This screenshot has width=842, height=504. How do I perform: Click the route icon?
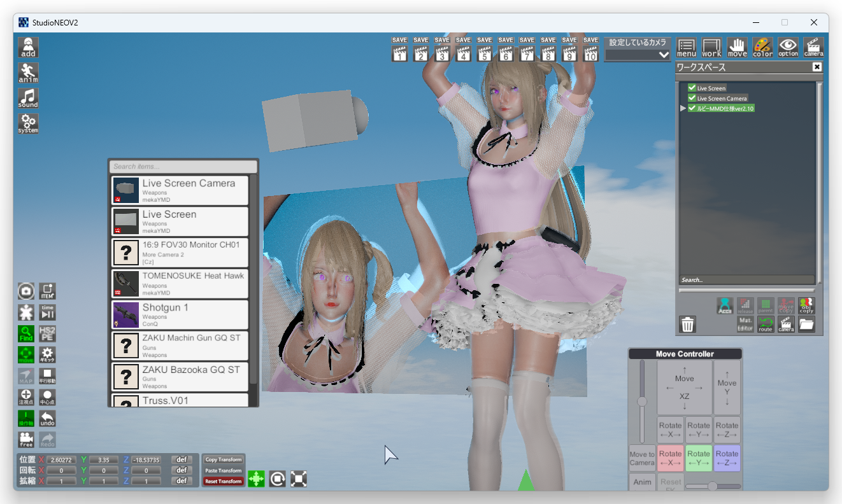766,325
